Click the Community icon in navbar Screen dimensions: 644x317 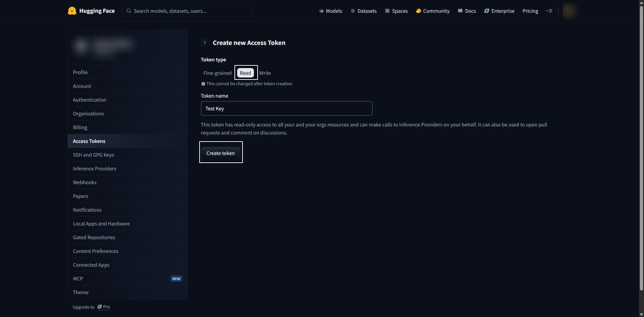(419, 11)
